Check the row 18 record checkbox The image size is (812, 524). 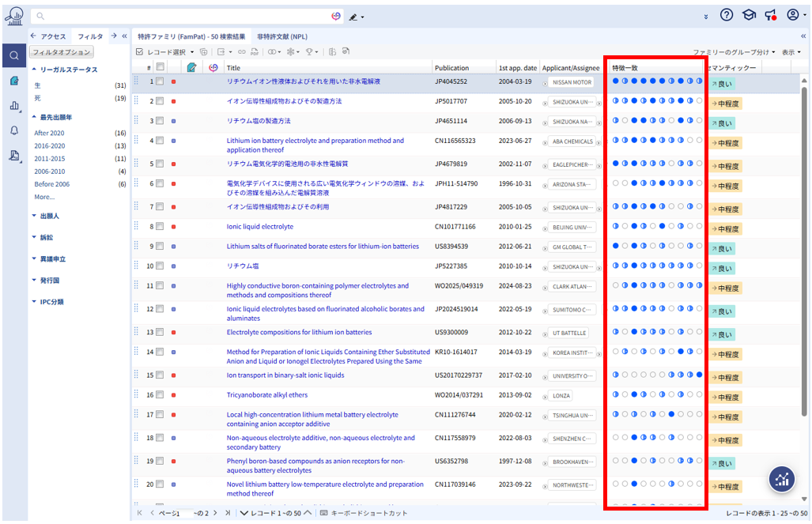pyautogui.click(x=160, y=438)
